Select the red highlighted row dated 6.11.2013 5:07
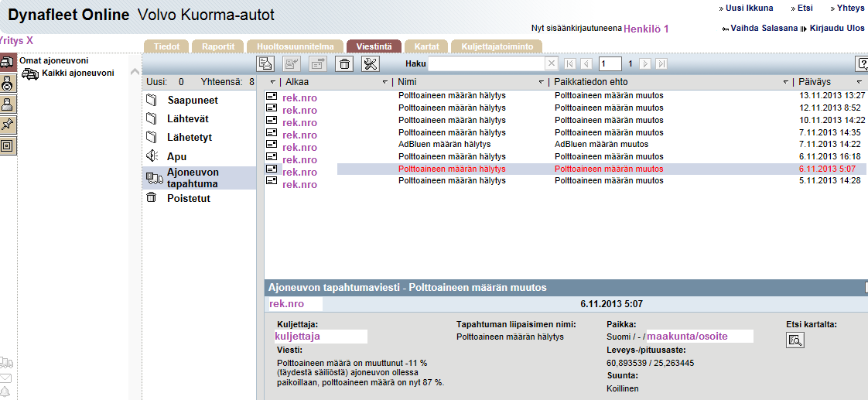The width and height of the screenshot is (868, 400). click(x=566, y=169)
